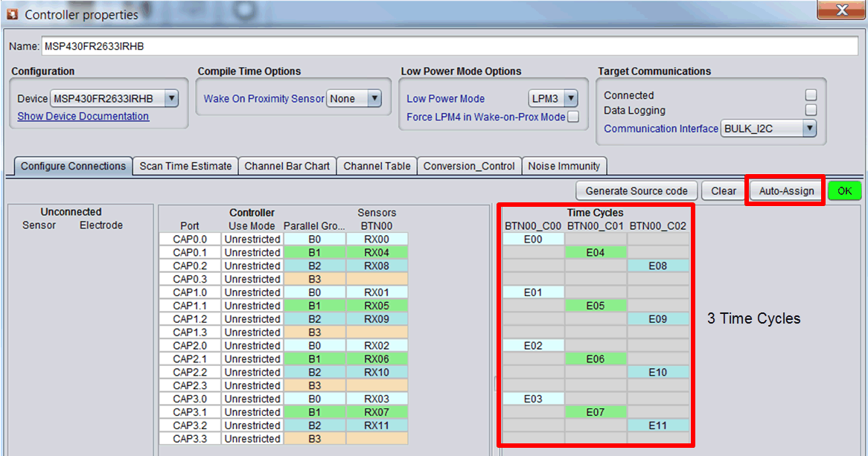
Task: Go to the Conversion_Control tab
Action: click(x=469, y=166)
